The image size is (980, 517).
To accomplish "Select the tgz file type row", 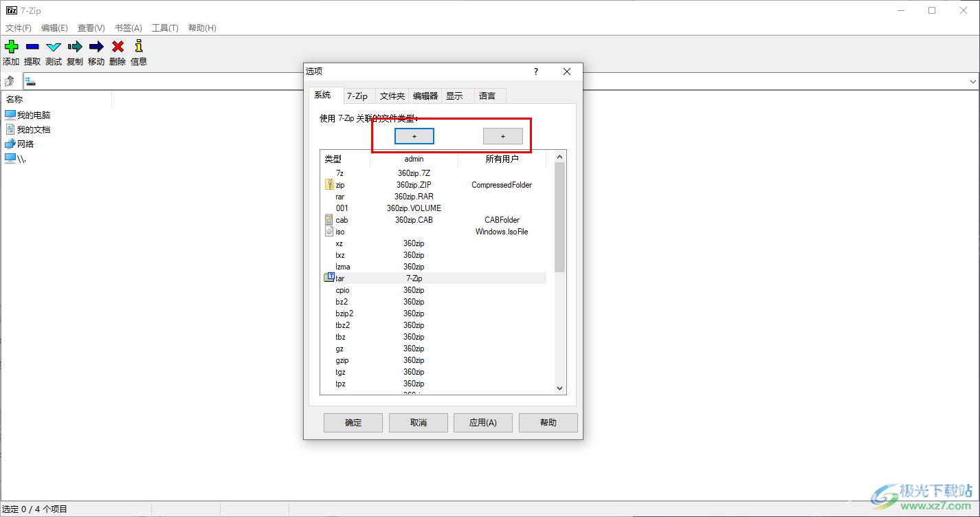I will [434, 372].
